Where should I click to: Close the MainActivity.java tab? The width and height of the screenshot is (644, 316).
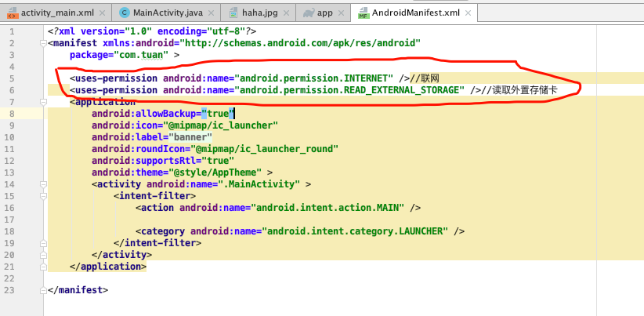tap(211, 13)
